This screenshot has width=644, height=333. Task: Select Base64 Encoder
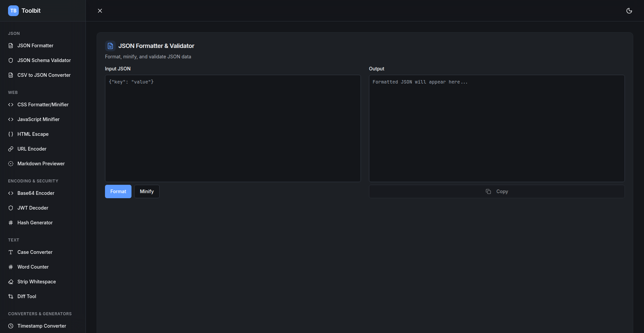coord(43,193)
